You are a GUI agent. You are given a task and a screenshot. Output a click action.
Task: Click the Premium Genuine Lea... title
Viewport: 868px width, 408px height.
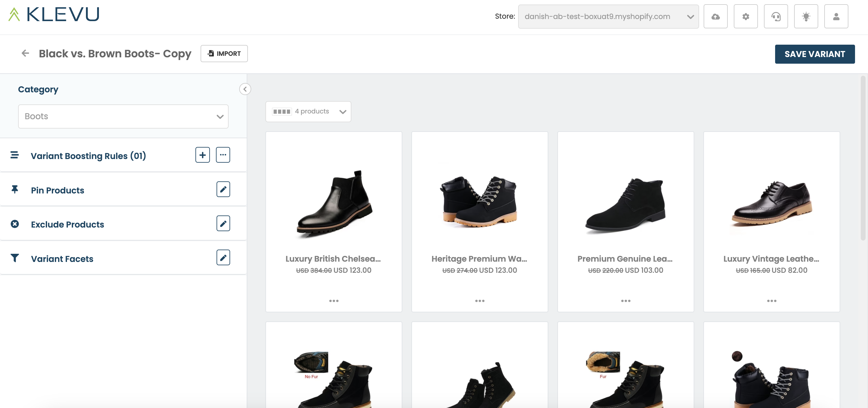(625, 259)
